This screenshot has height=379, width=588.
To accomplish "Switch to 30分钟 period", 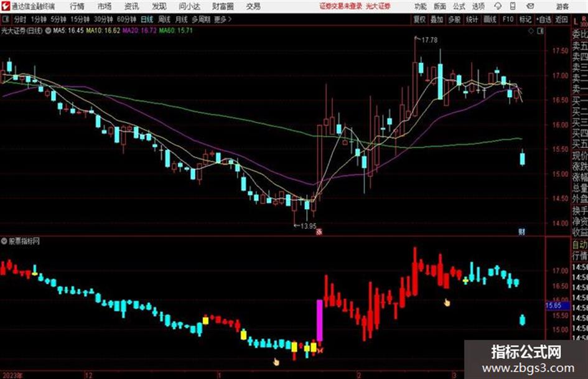I will point(103,19).
